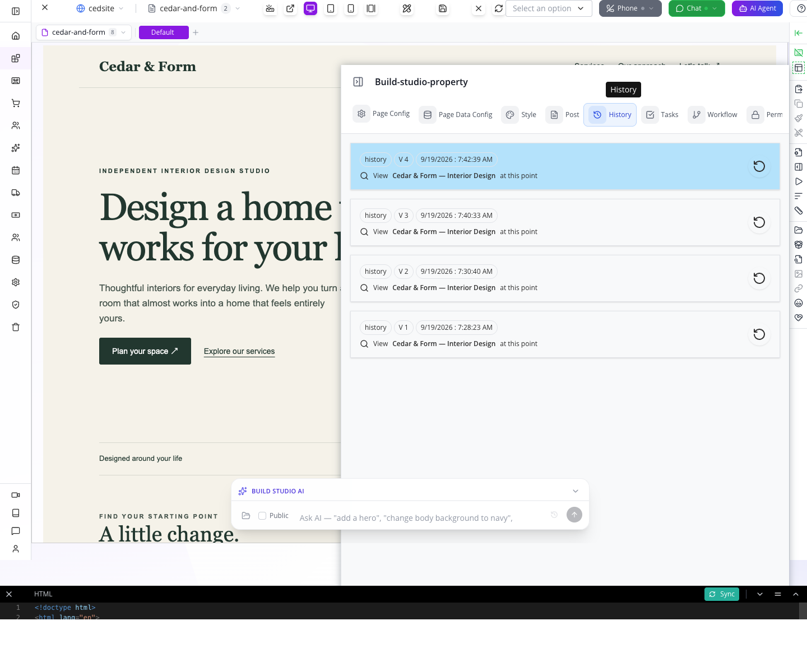Image resolution: width=807 pixels, height=672 pixels.
Task: Open the shopping cart sidebar icon
Action: [16, 103]
